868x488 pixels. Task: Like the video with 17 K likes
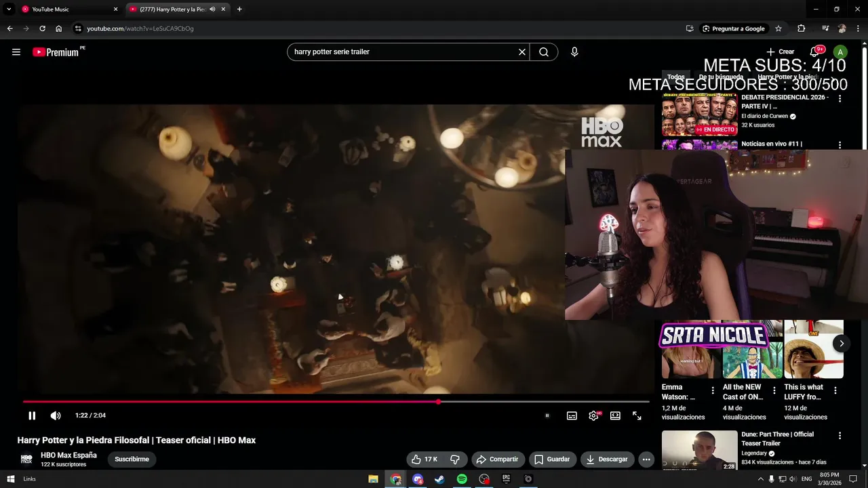(x=425, y=460)
